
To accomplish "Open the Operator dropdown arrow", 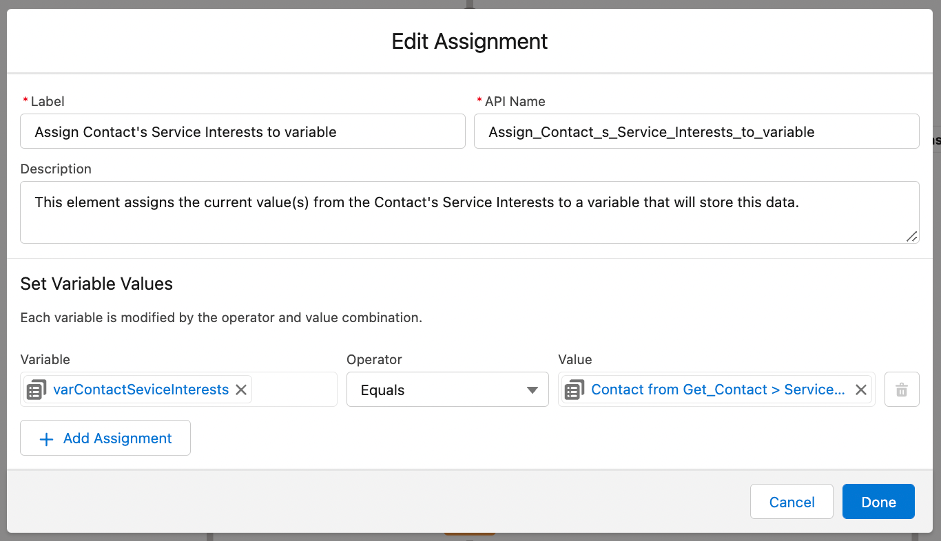I will [532, 390].
